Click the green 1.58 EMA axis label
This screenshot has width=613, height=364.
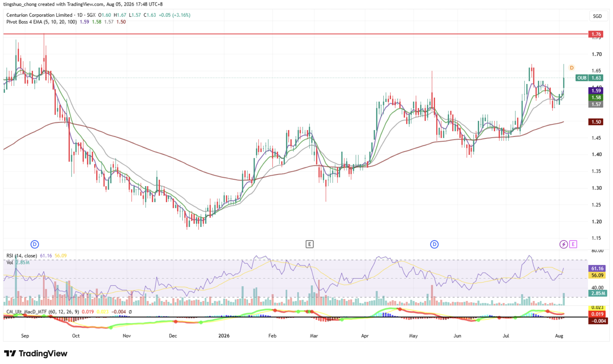tap(596, 98)
